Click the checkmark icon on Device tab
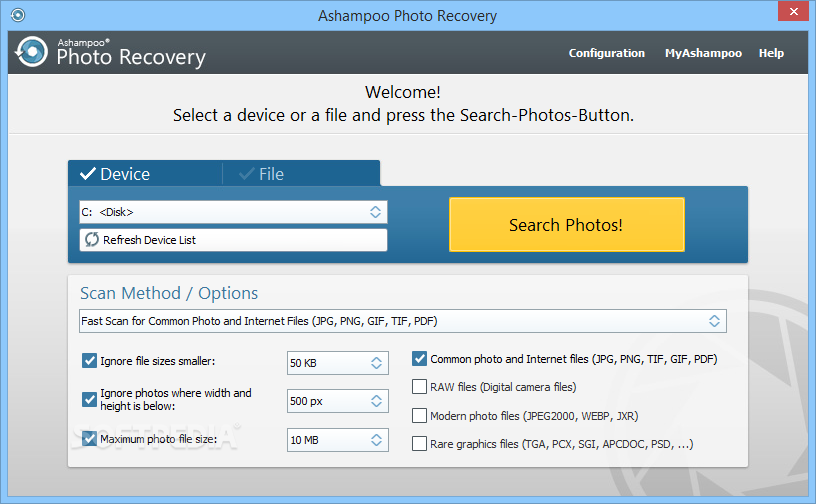 [88, 173]
